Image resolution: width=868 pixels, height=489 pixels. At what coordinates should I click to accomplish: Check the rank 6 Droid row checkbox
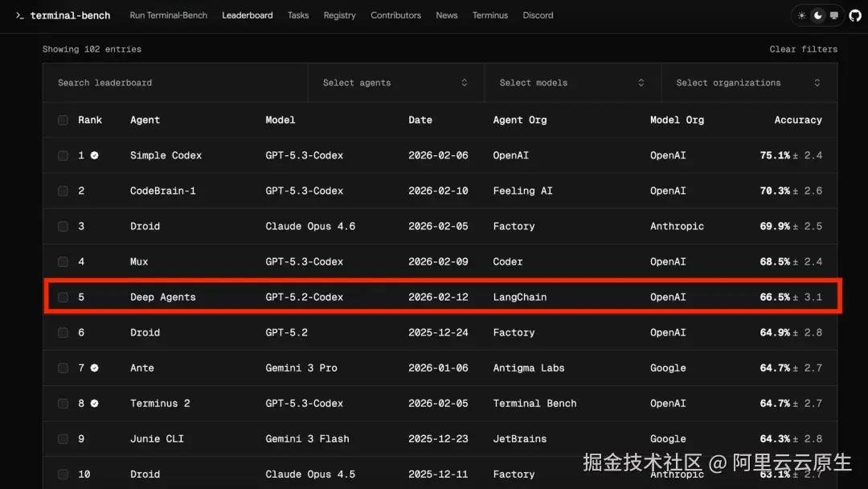click(63, 333)
